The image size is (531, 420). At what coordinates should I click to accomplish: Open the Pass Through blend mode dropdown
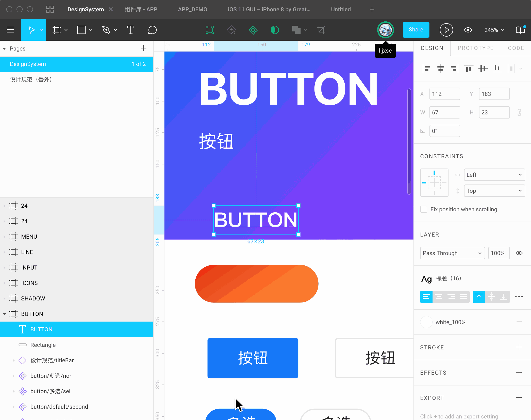point(452,253)
